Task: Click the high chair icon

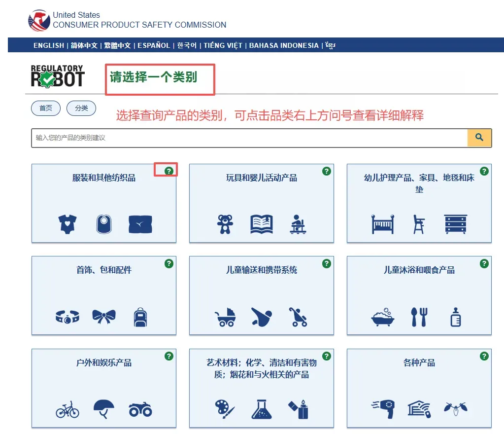Action: pyautogui.click(x=419, y=224)
